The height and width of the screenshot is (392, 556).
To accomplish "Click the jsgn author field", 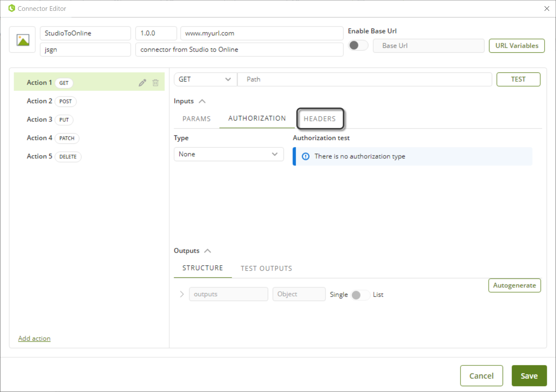I will (85, 50).
